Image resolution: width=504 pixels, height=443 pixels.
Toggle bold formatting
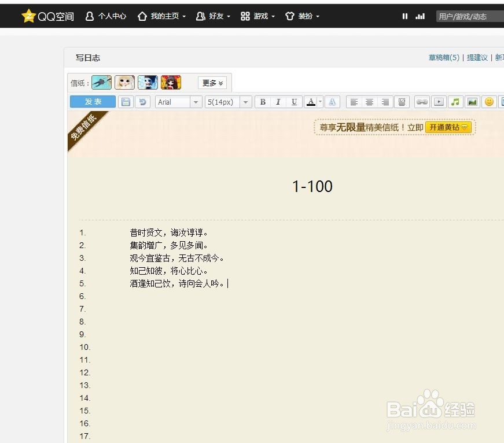pos(263,102)
